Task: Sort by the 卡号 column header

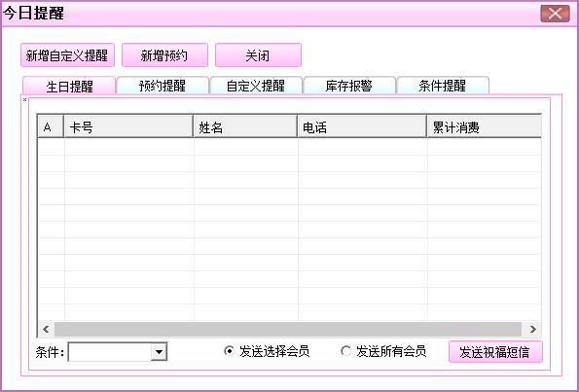Action: [x=128, y=127]
